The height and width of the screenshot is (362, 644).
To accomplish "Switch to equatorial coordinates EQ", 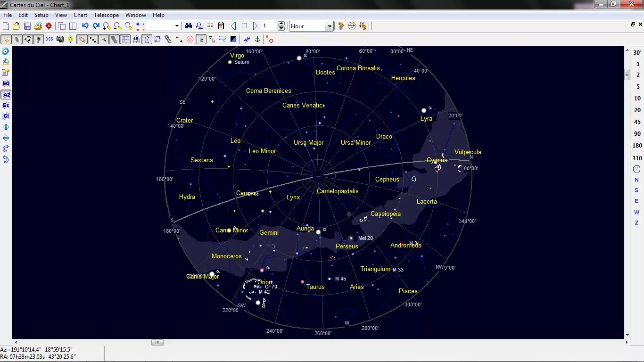I will tap(6, 83).
